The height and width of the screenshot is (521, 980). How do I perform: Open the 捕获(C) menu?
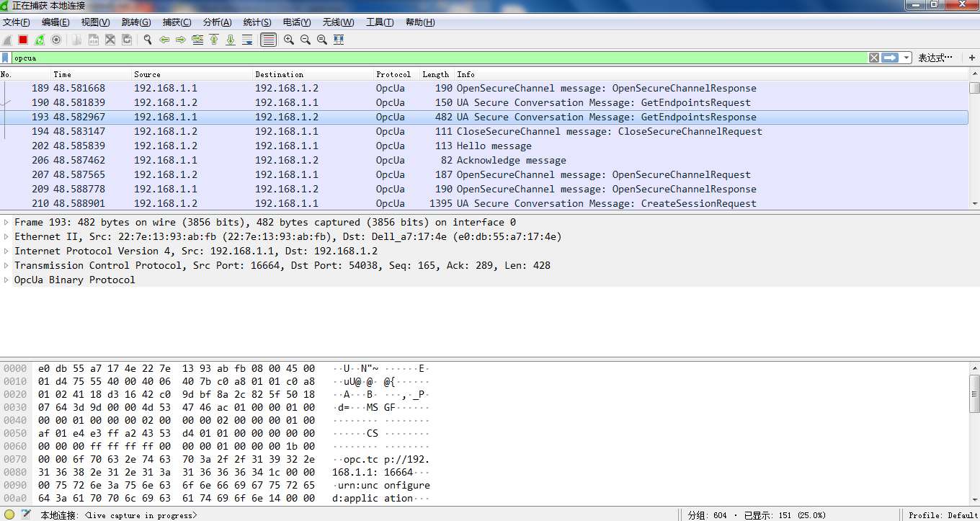tap(177, 22)
